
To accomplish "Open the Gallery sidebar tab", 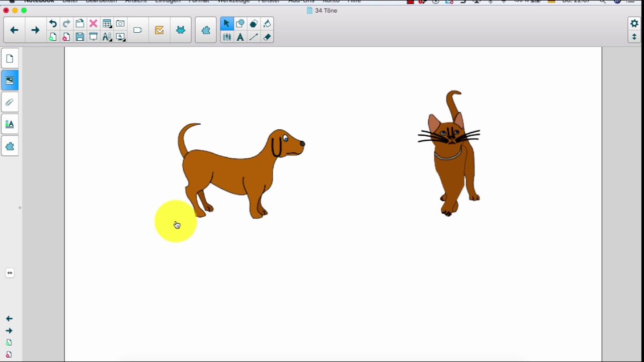I will pos(10,80).
